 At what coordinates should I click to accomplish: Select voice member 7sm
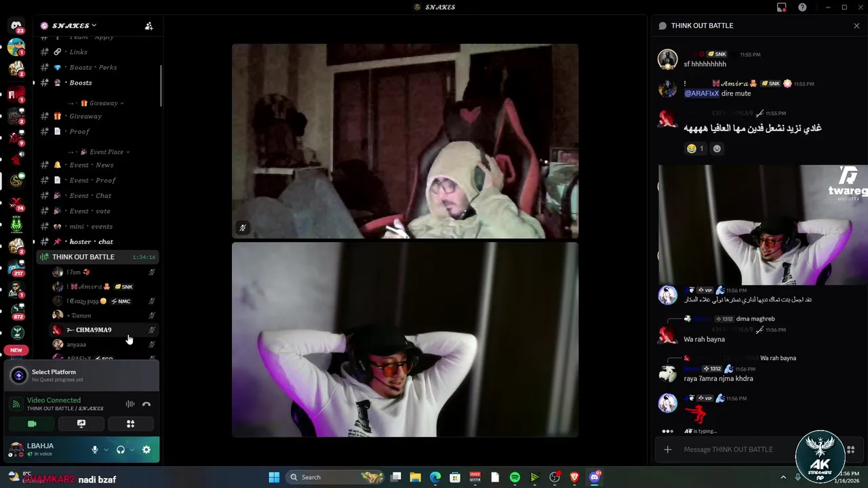(104, 272)
